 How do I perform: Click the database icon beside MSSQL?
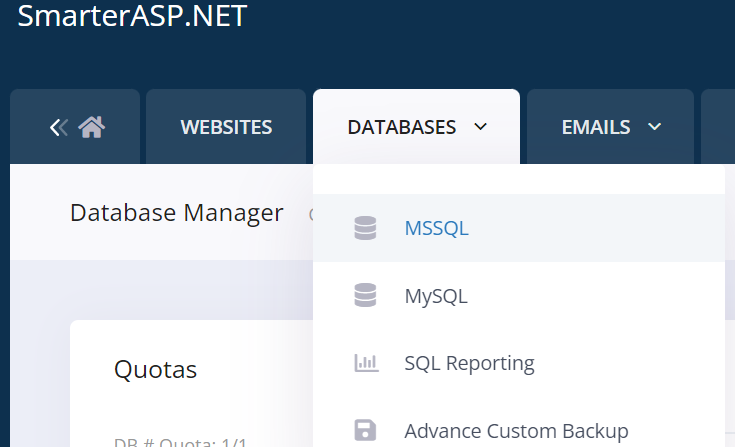point(365,228)
